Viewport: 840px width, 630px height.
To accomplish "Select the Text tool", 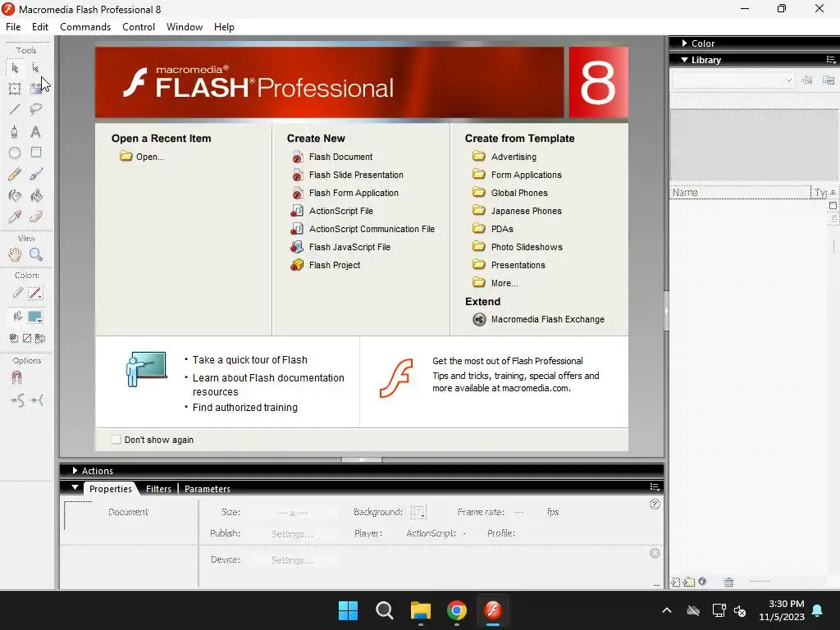I will pyautogui.click(x=36, y=132).
